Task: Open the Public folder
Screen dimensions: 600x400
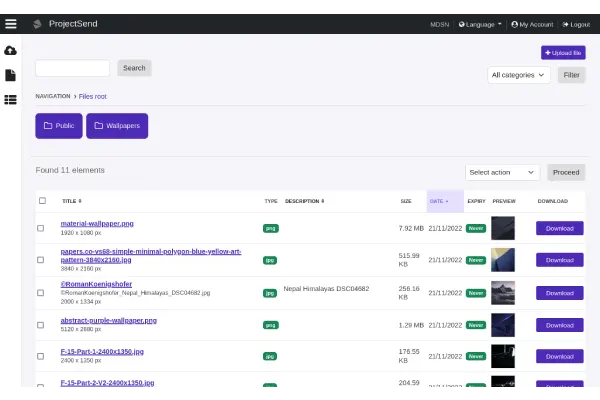Action: (x=59, y=126)
